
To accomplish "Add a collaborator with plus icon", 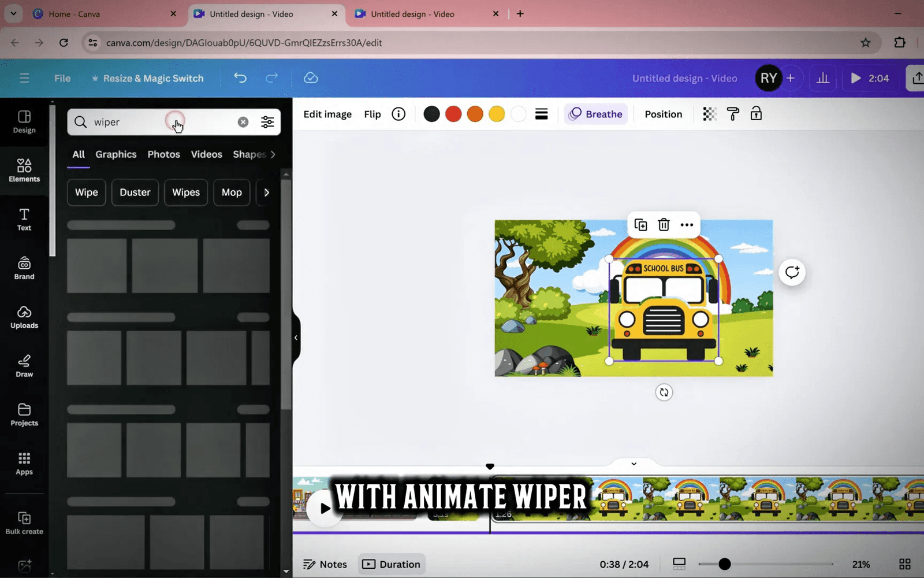I will point(791,78).
